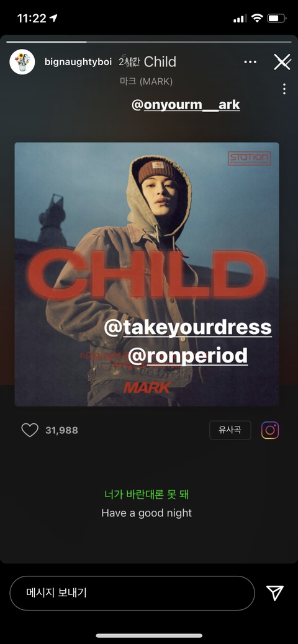This screenshot has height=644, width=298.
Task: Tap the 마크 (MARK) artist name
Action: 146,81
